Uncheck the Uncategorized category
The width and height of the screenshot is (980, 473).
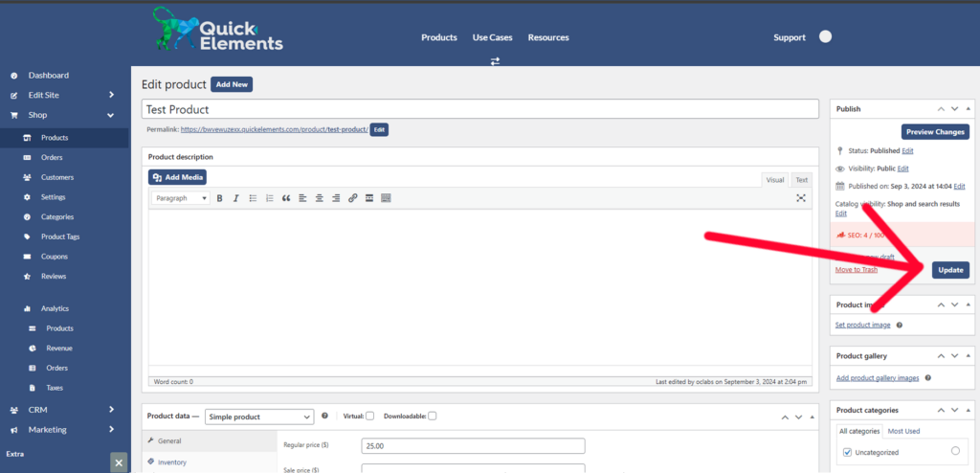(847, 452)
